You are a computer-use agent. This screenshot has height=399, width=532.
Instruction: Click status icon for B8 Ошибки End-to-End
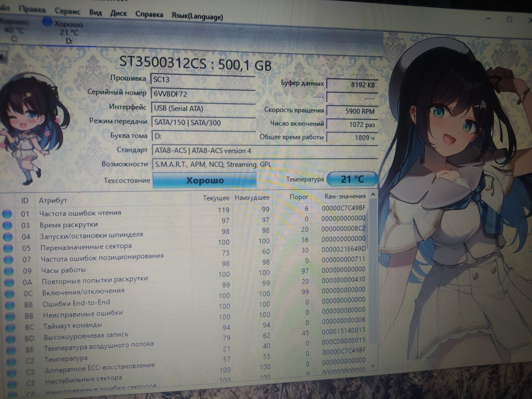pyautogui.click(x=10, y=305)
